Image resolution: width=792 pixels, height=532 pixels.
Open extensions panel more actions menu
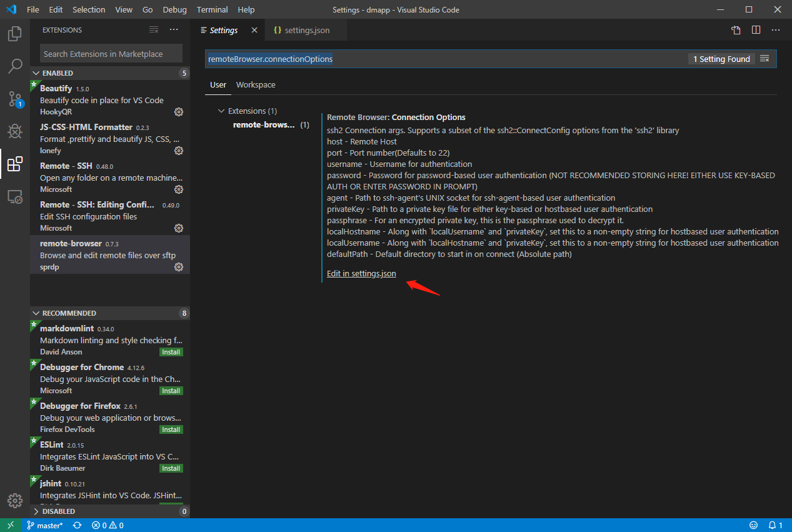click(174, 30)
